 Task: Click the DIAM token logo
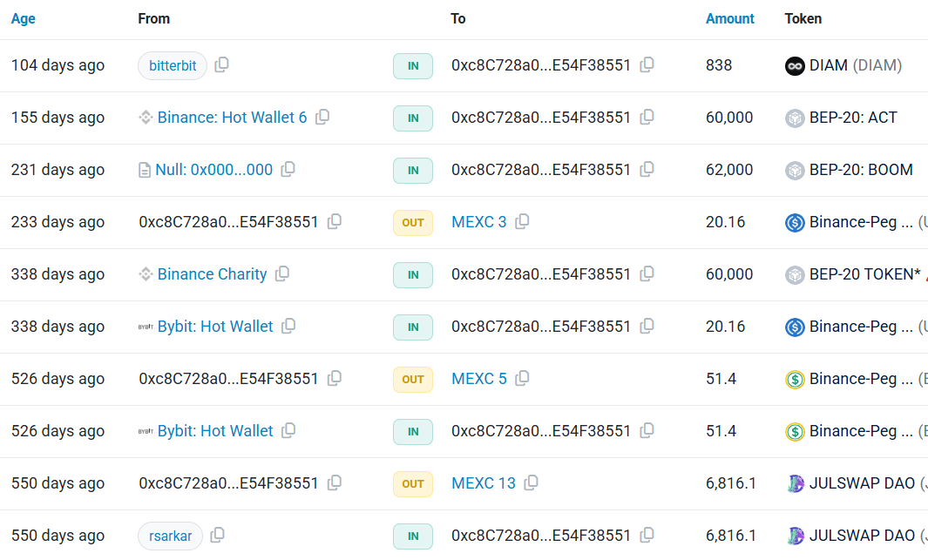[795, 65]
